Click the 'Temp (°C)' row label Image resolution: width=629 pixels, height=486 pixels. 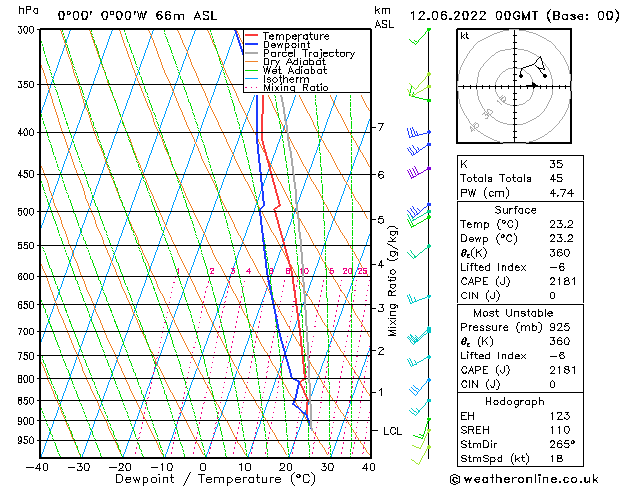tap(489, 224)
